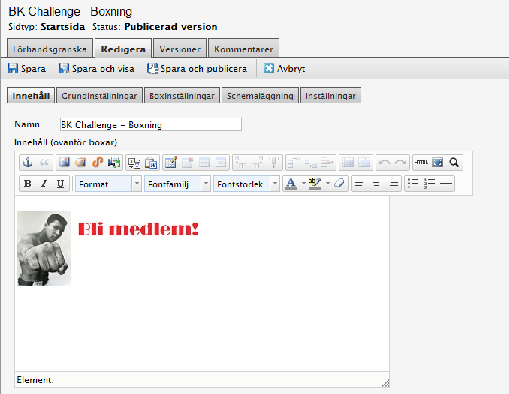The width and height of the screenshot is (509, 394).
Task: Open table cell properties icon
Action: (221, 162)
